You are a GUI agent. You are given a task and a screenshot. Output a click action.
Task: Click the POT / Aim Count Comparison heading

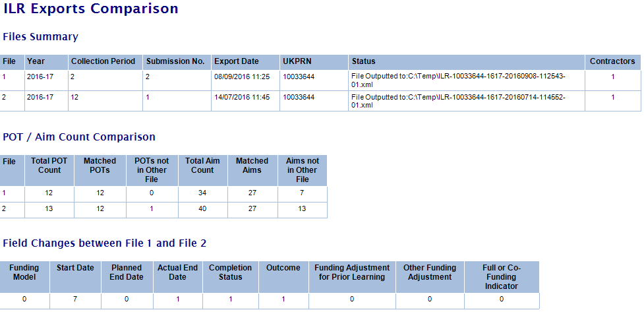click(x=79, y=137)
